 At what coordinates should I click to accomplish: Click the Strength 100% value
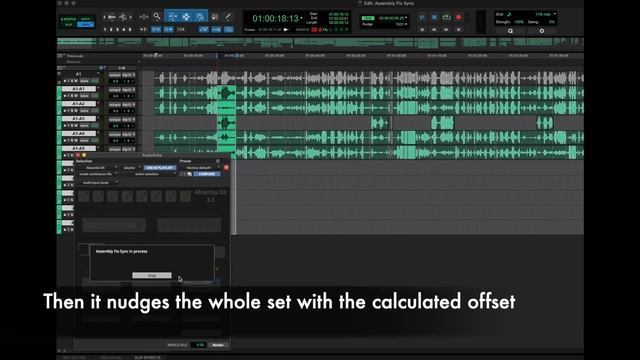pos(519,22)
